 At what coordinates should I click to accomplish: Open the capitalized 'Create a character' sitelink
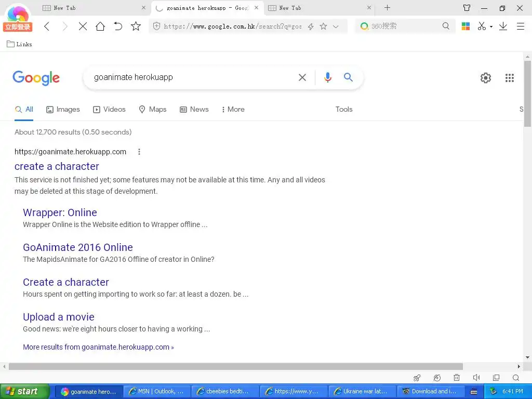[x=66, y=282]
